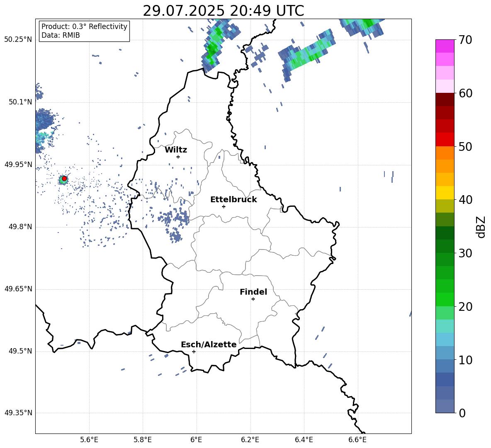Click the colorbar tick value 20

coord(465,307)
